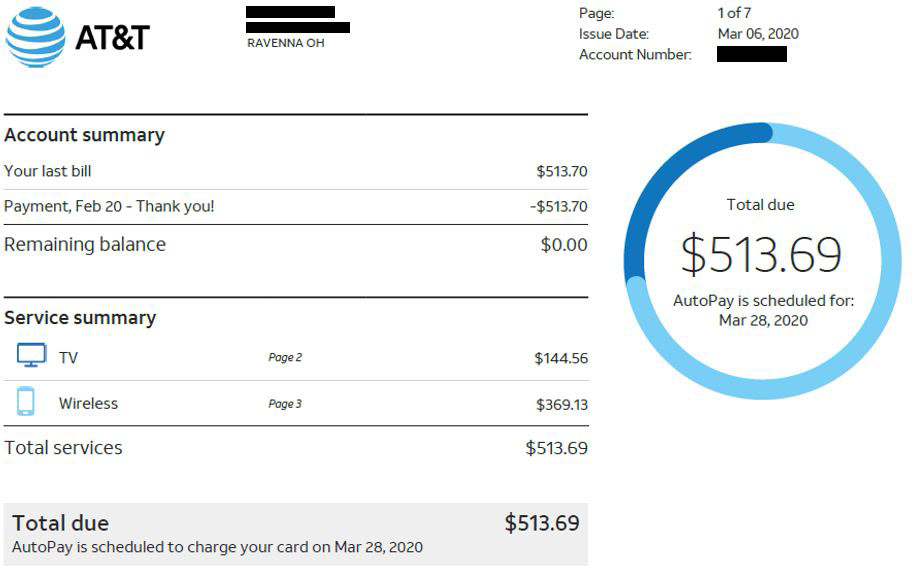Open the TV Page 2 link
Viewport: 915px width, 580px height.
pos(285,357)
